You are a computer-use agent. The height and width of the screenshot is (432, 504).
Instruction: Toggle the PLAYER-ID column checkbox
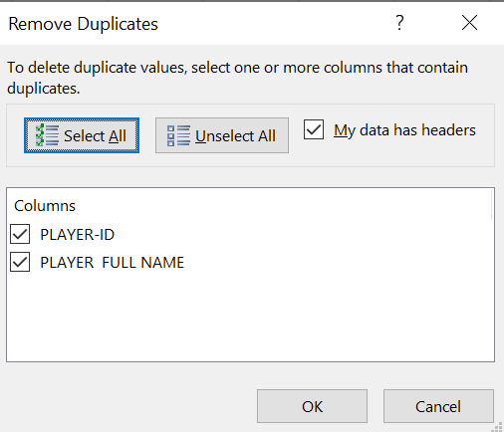[20, 234]
